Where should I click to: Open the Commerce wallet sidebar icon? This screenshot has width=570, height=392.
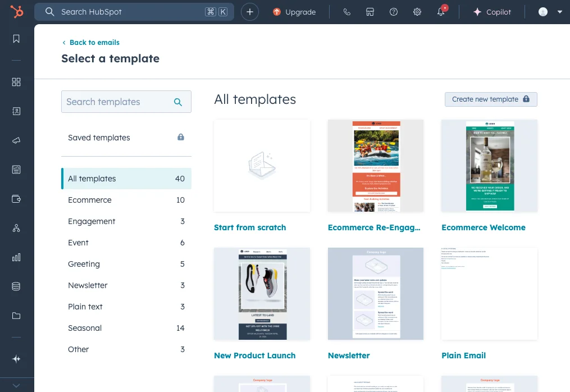16,199
